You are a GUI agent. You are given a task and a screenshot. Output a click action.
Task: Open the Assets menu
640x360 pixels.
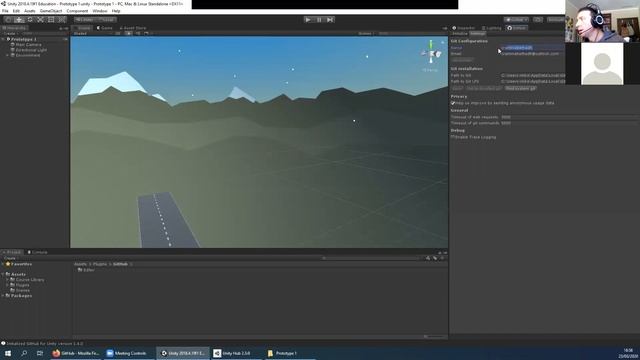point(29,11)
